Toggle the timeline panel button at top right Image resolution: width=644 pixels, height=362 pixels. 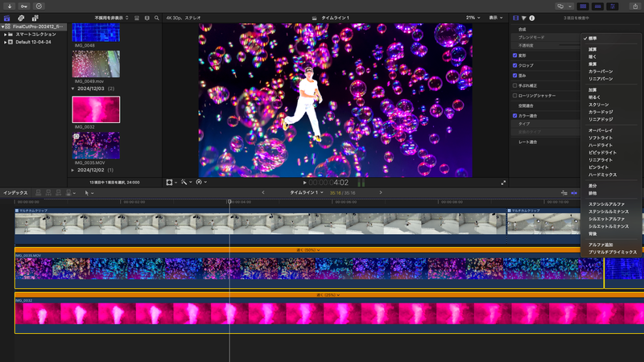pyautogui.click(x=597, y=6)
